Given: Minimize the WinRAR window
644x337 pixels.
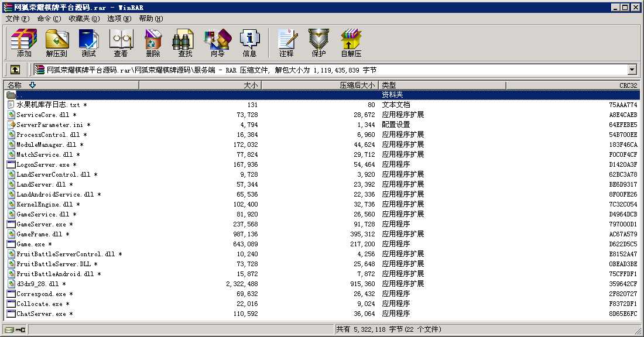Looking at the screenshot, I should [x=616, y=8].
